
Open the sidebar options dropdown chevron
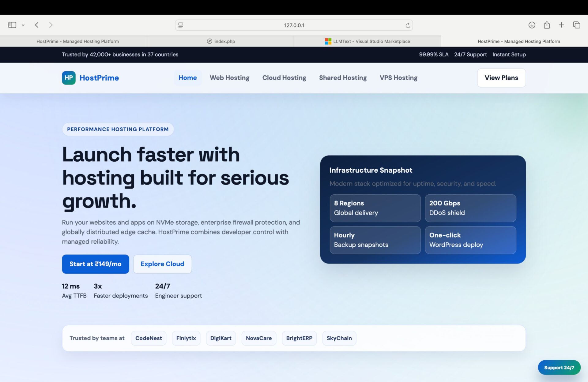[x=23, y=25]
